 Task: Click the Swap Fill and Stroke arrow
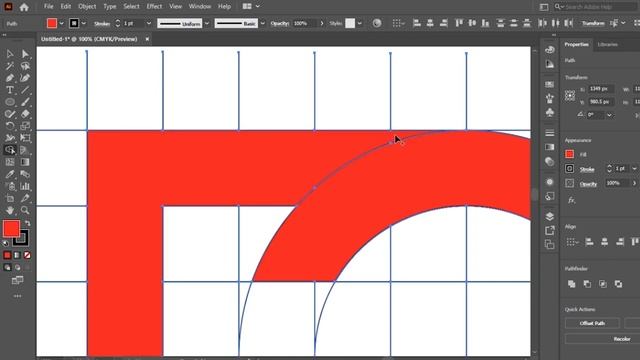point(27,223)
